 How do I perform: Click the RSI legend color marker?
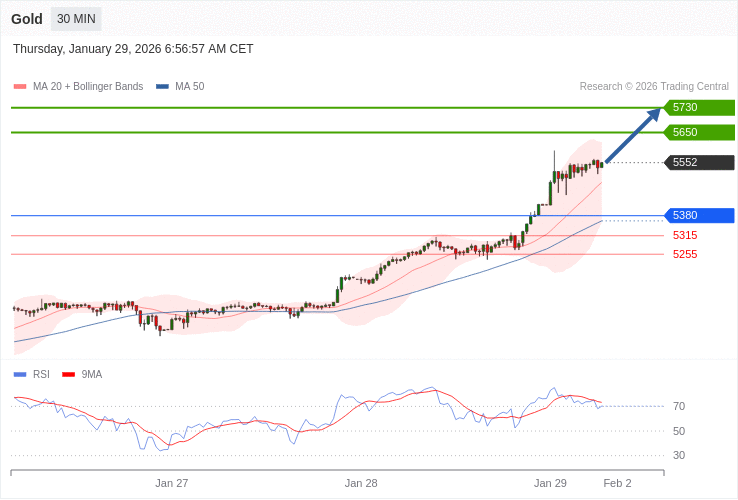point(20,375)
